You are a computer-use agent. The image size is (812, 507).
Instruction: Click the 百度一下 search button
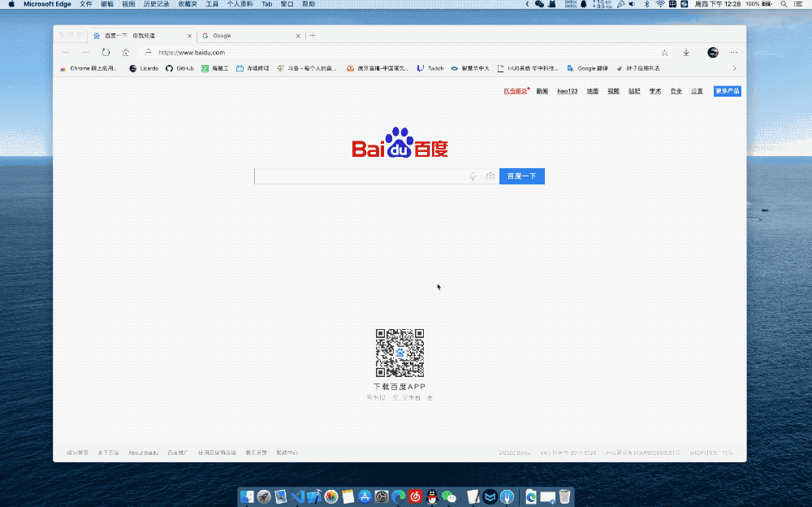click(522, 176)
